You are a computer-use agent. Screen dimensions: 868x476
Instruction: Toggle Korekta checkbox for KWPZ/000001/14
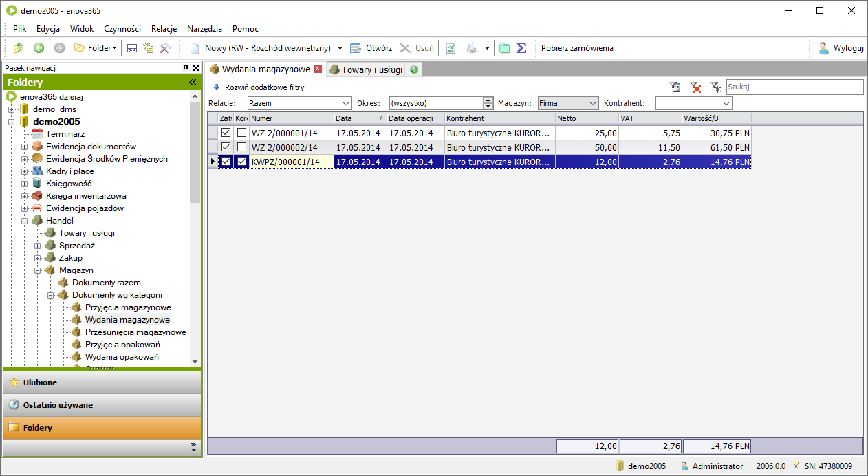point(241,162)
